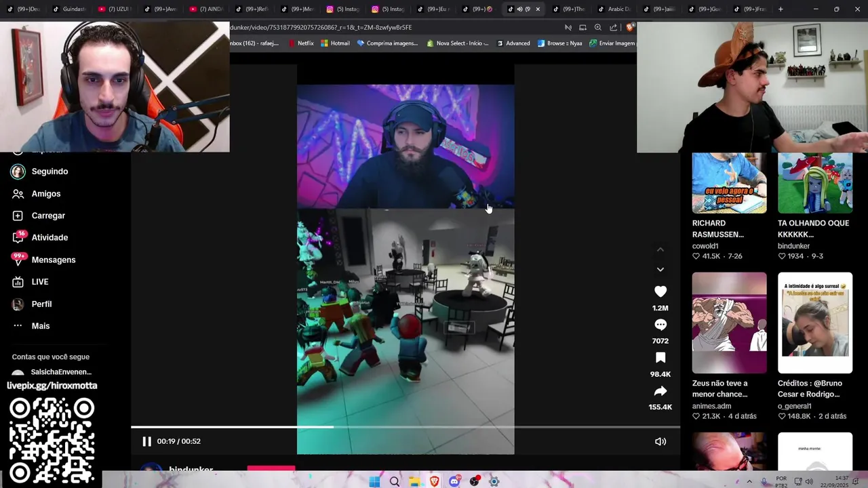Viewport: 868px width, 488px height.
Task: Open Comprima imagens bookmark
Action: point(387,43)
